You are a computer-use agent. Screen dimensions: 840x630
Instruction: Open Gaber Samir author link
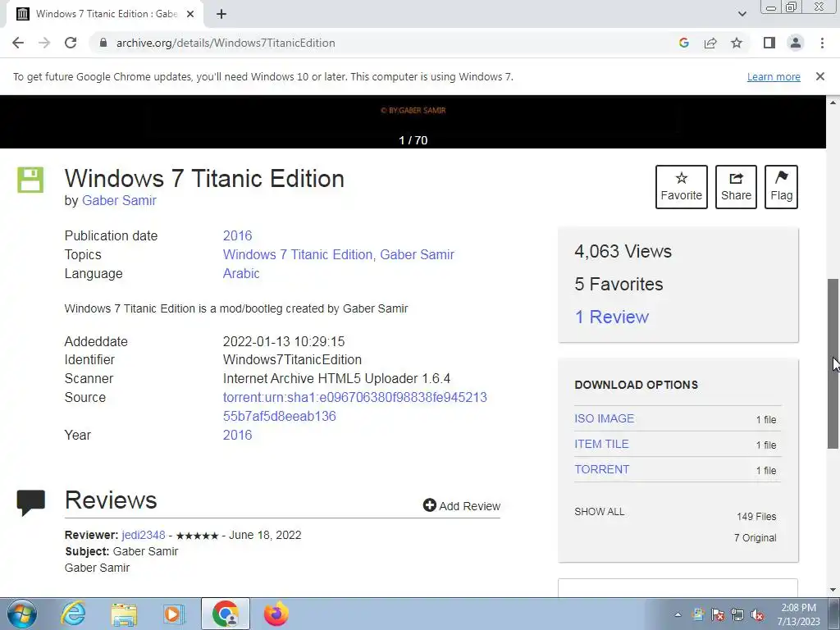119,200
